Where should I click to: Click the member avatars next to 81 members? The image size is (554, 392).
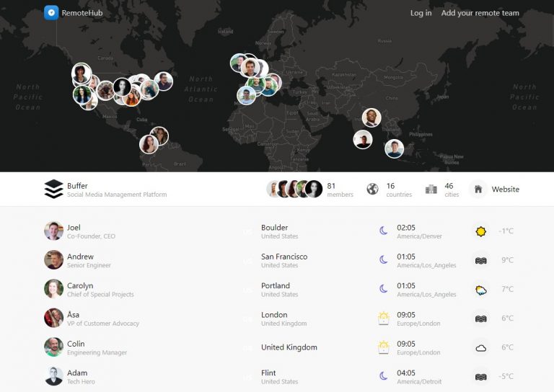point(294,189)
